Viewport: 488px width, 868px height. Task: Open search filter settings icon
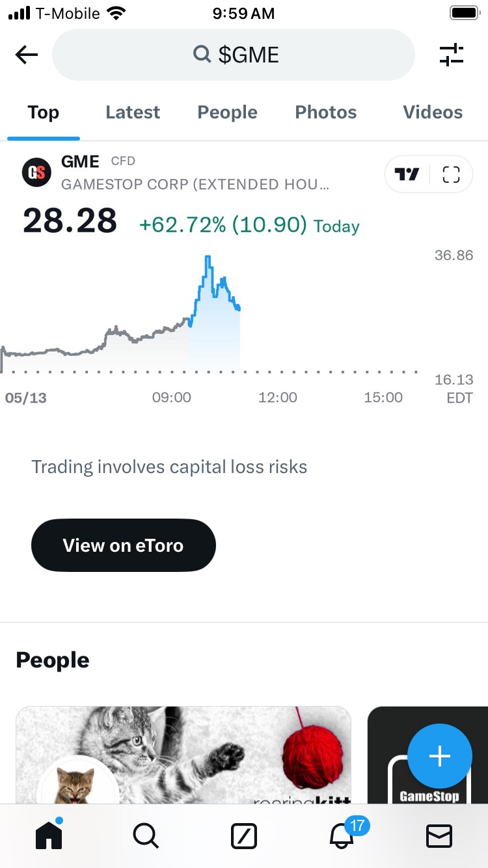(451, 55)
